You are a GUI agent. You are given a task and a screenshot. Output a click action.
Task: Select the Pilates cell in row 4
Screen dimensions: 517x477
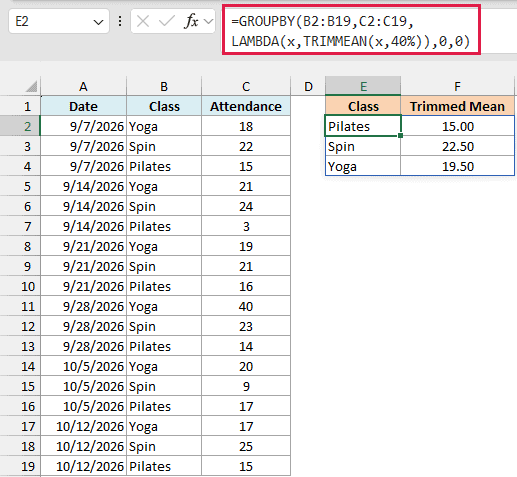[164, 166]
